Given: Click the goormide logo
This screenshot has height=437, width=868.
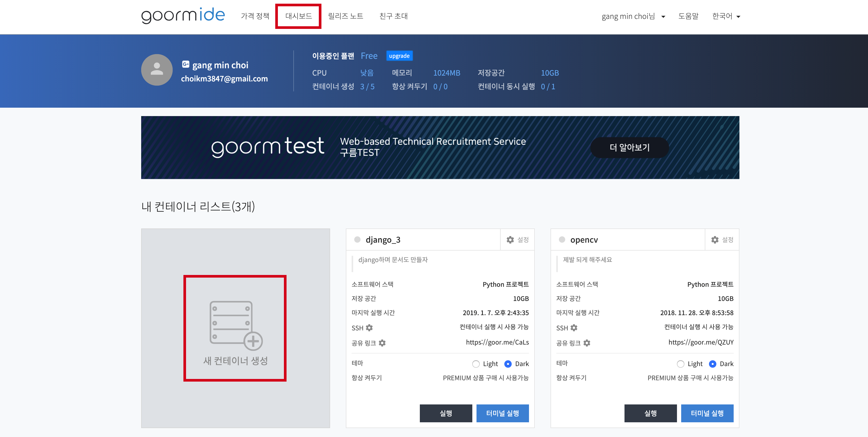Looking at the screenshot, I should tap(183, 16).
